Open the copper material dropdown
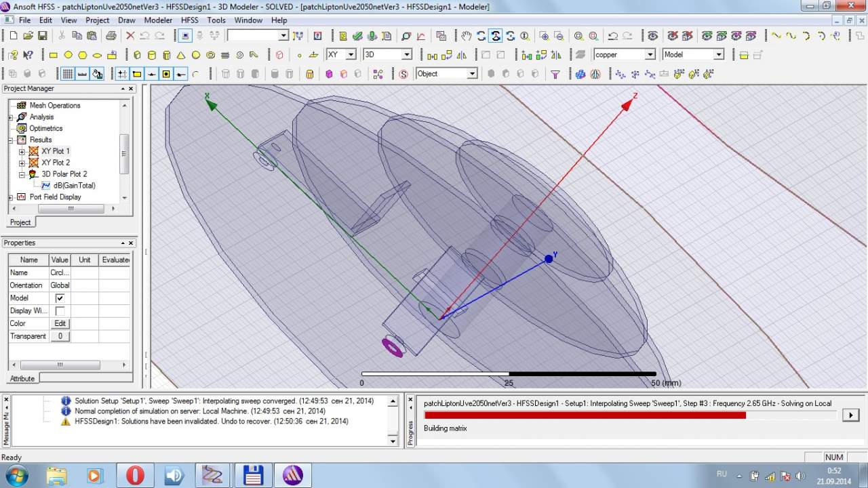This screenshot has width=868, height=488. (x=650, y=55)
